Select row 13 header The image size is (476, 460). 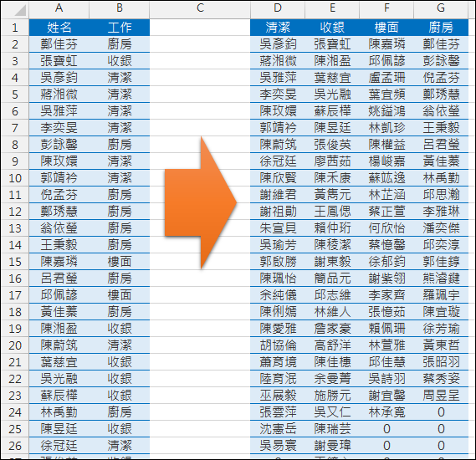pos(15,228)
